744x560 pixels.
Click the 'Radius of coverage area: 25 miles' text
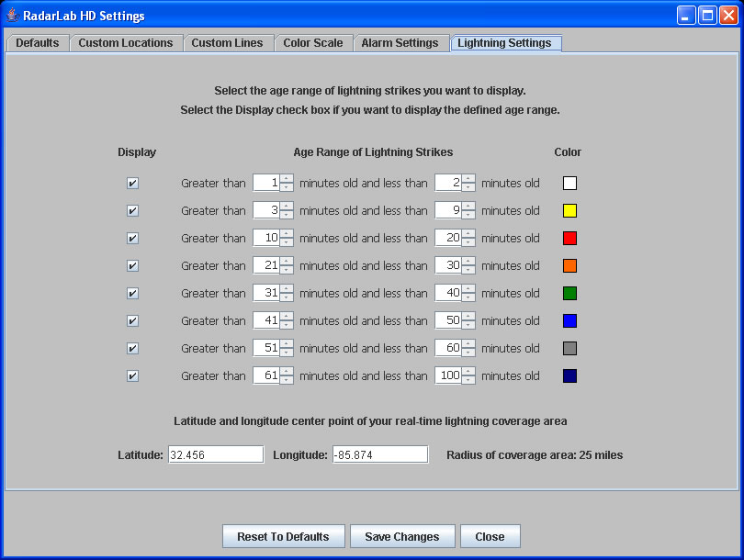535,455
